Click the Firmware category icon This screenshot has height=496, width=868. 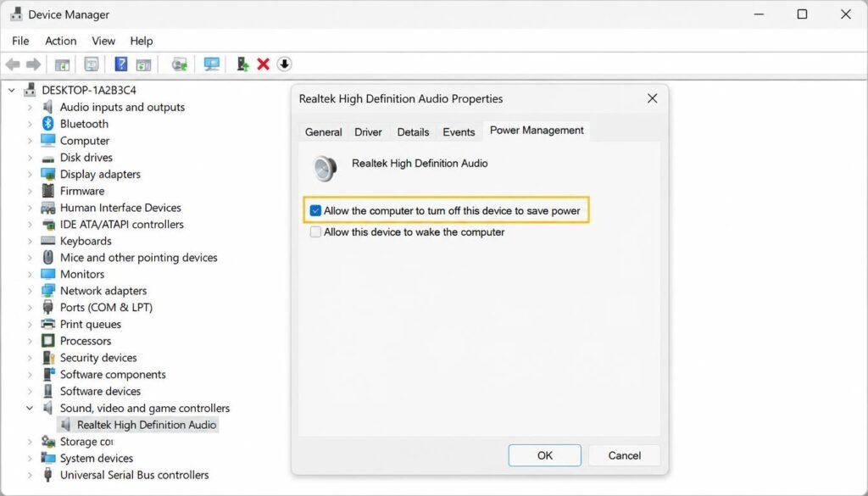48,191
